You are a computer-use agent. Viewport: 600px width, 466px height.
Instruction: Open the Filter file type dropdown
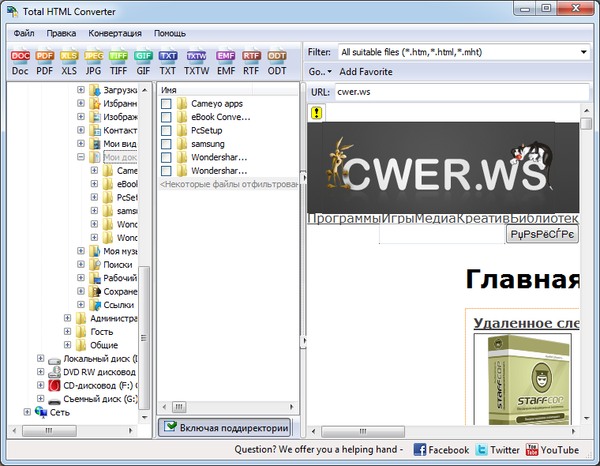pos(582,52)
